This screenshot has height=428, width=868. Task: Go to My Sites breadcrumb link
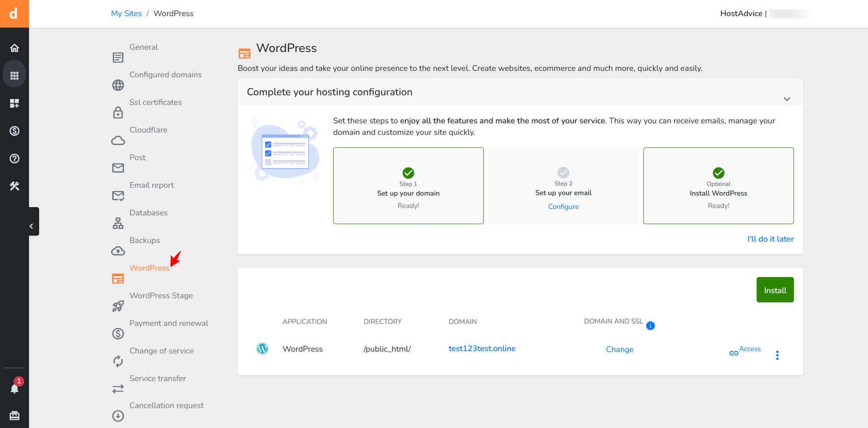click(126, 13)
